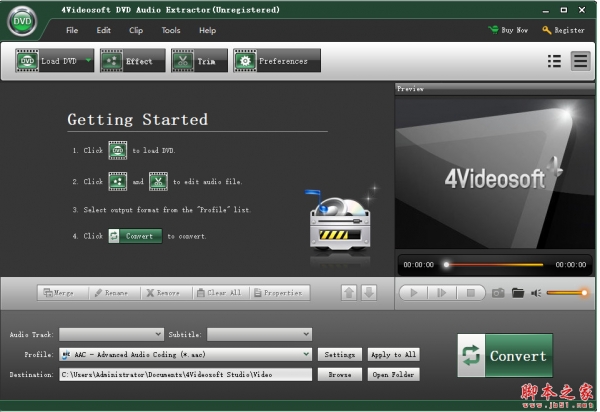Click the preview playback progress bar
Screen dimensions: 600x412
click(494, 264)
